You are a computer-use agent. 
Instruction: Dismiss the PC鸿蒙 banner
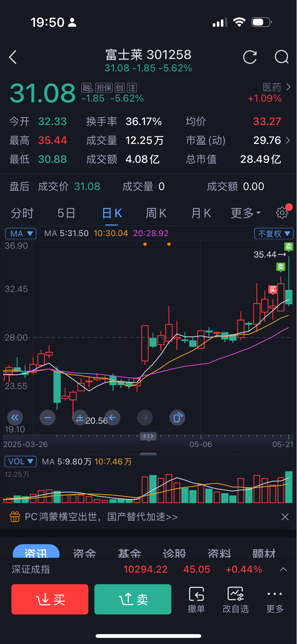click(285, 517)
